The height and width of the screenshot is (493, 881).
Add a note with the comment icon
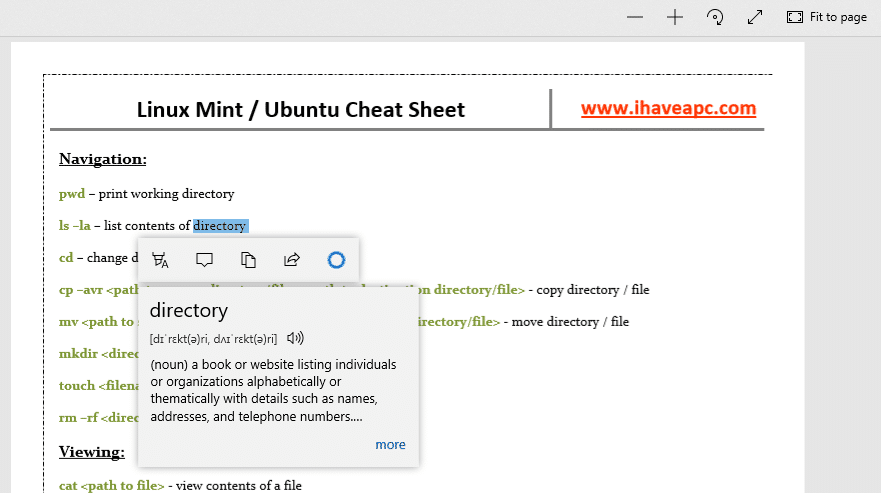tap(204, 260)
